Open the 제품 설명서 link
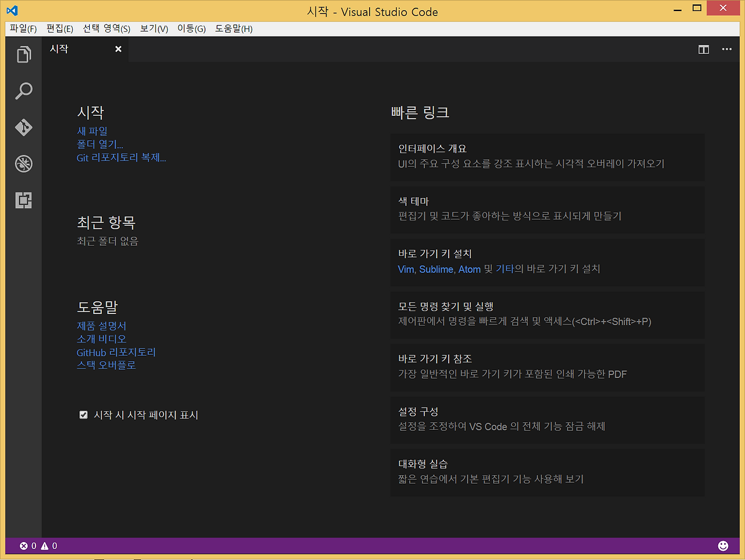The width and height of the screenshot is (745, 560). pos(102,326)
